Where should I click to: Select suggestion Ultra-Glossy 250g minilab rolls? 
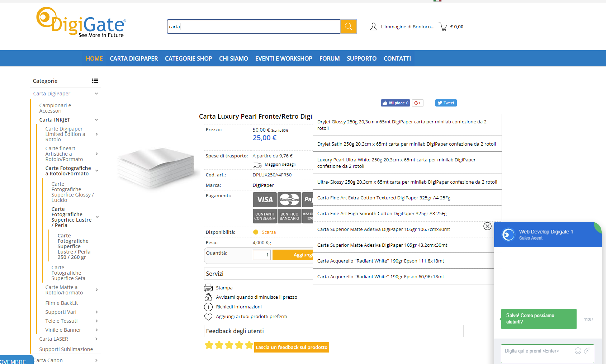pyautogui.click(x=407, y=182)
